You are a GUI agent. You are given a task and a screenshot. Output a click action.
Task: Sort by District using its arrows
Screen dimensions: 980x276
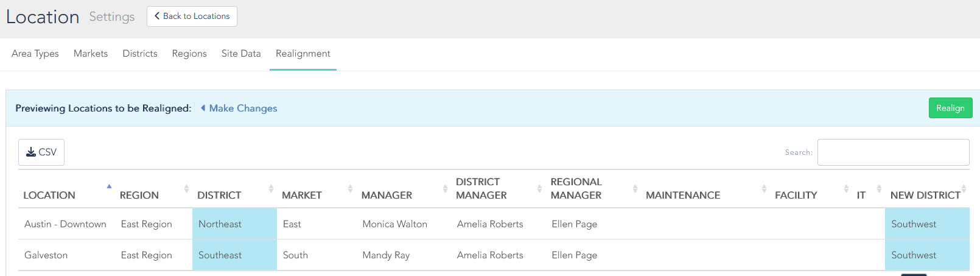pyautogui.click(x=271, y=189)
